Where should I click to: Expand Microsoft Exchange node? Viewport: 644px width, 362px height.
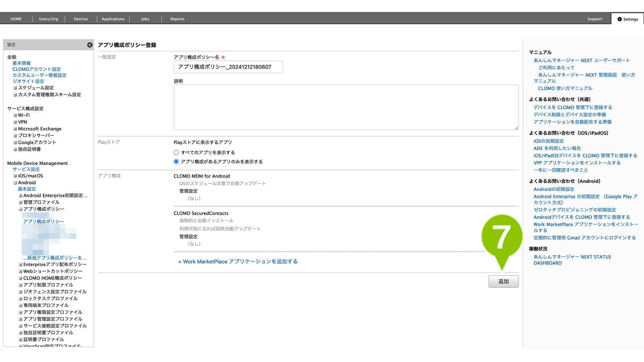[15, 129]
